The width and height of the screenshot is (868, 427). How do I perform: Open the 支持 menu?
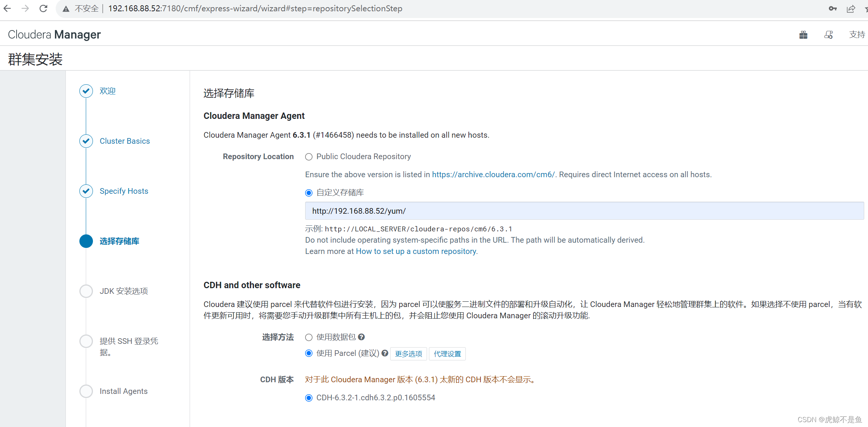coord(857,35)
